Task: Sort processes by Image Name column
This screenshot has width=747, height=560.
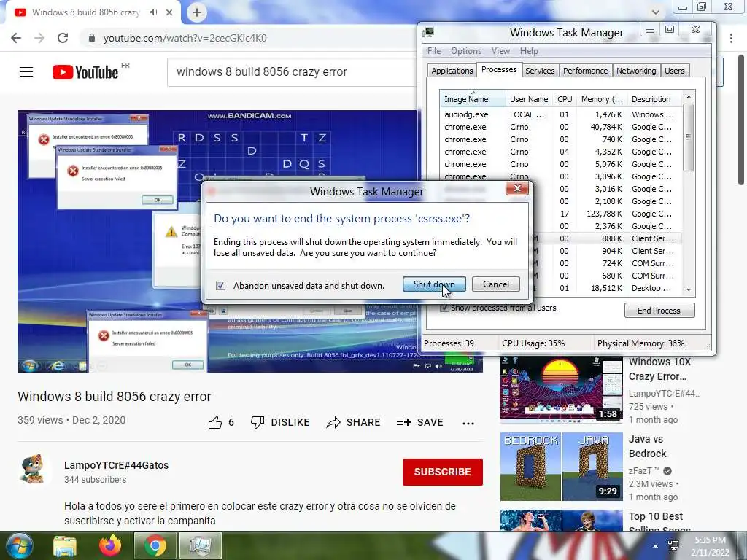Action: click(x=472, y=99)
